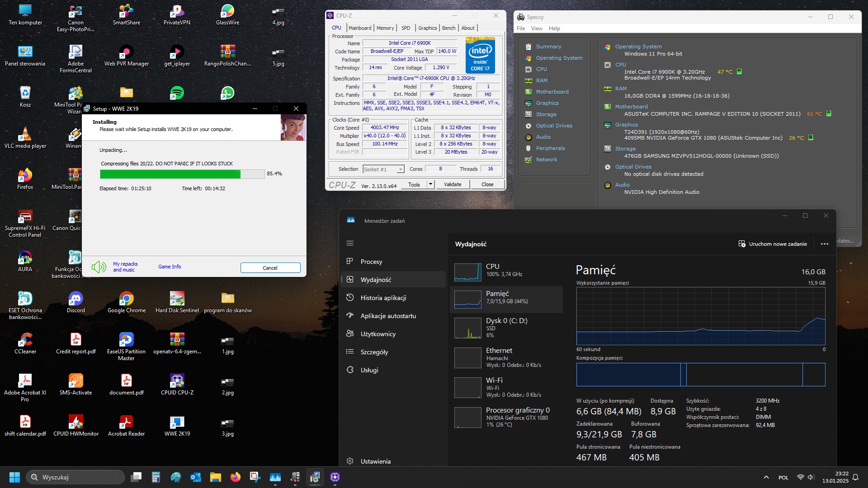The height and width of the screenshot is (488, 868).
Task: Select Motherboard in Speccy sidebar
Action: 552,92
